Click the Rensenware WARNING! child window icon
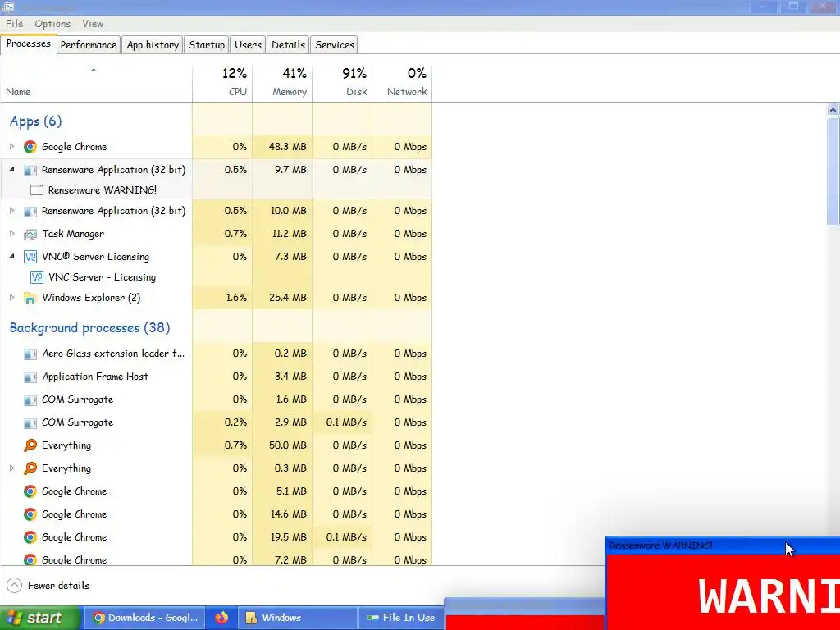The width and height of the screenshot is (840, 630). pos(36,190)
